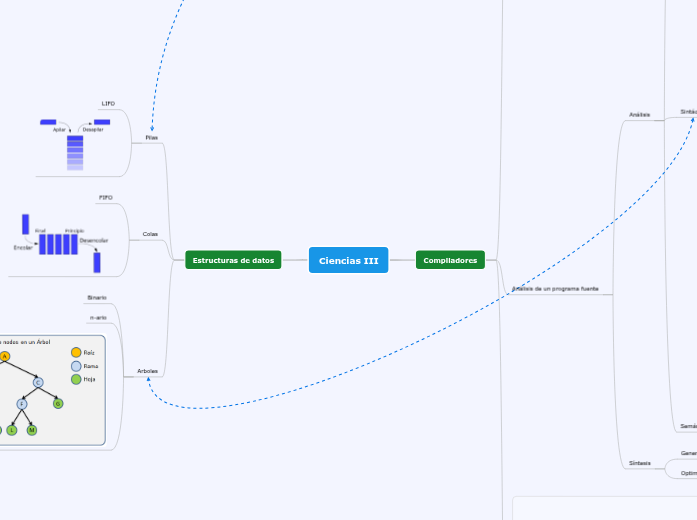
Task: Select the n-ario subtopic
Action: tap(98, 317)
